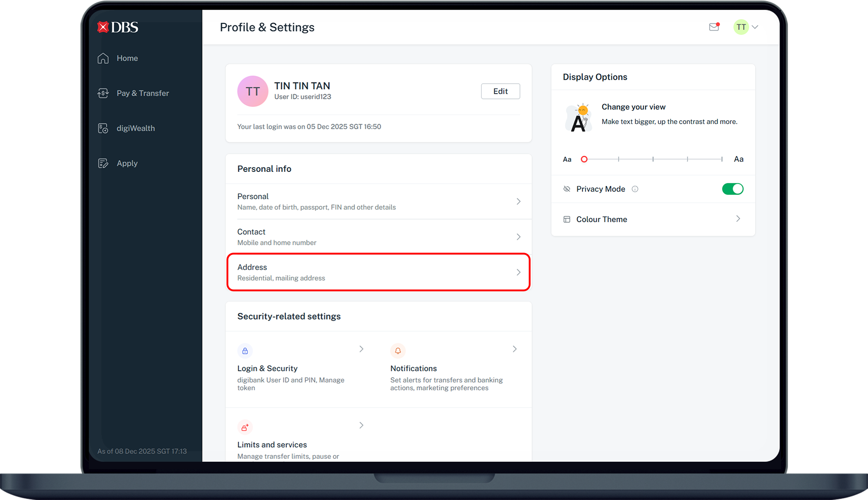The image size is (868, 500).
Task: Open the Contact mobile and home number row
Action: (378, 237)
